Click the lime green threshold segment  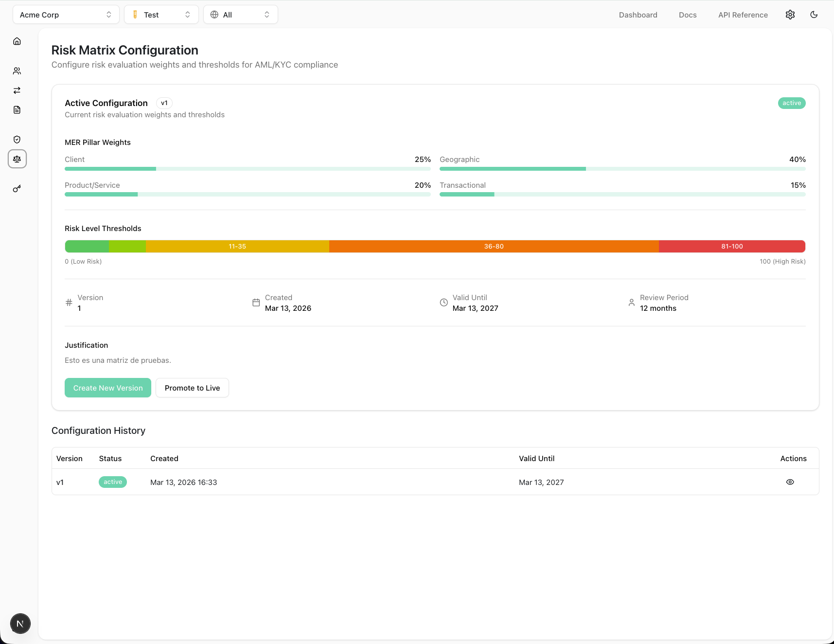pyautogui.click(x=127, y=246)
